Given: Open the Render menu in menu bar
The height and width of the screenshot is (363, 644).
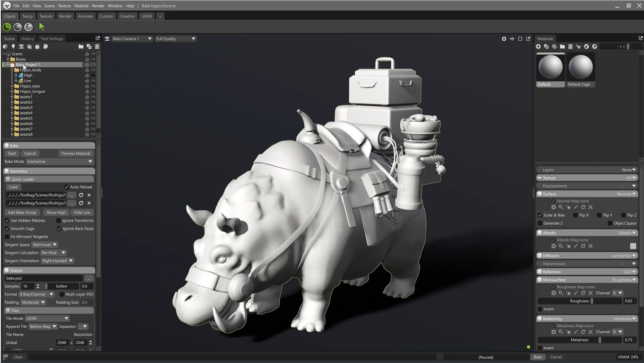Looking at the screenshot, I should click(x=98, y=6).
